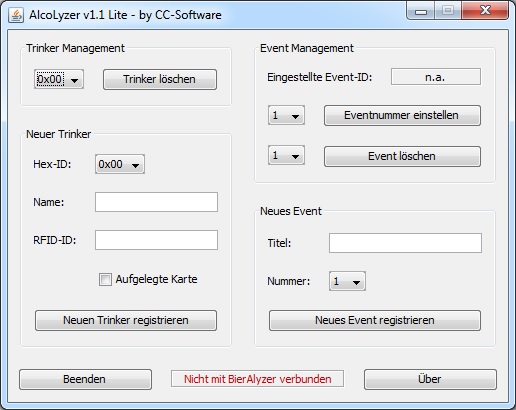Viewport: 516px width, 410px height.
Task: Click the Nicht mit BierAlyzer verbunden status
Action: pyautogui.click(x=257, y=379)
